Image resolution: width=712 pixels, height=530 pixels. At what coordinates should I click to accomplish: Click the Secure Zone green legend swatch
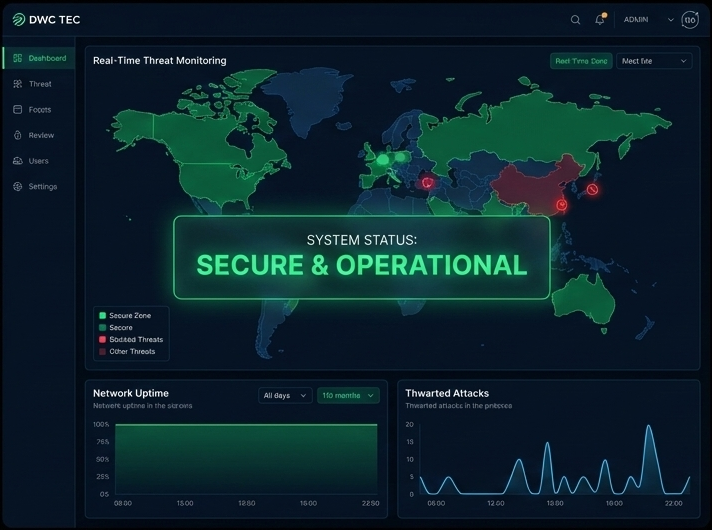(x=101, y=315)
